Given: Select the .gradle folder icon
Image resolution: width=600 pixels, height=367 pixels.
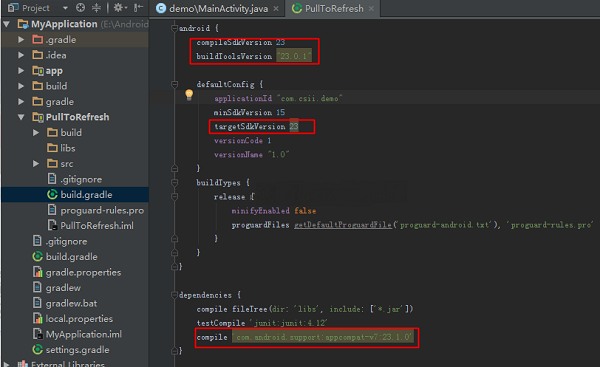Looking at the screenshot, I should 38,39.
